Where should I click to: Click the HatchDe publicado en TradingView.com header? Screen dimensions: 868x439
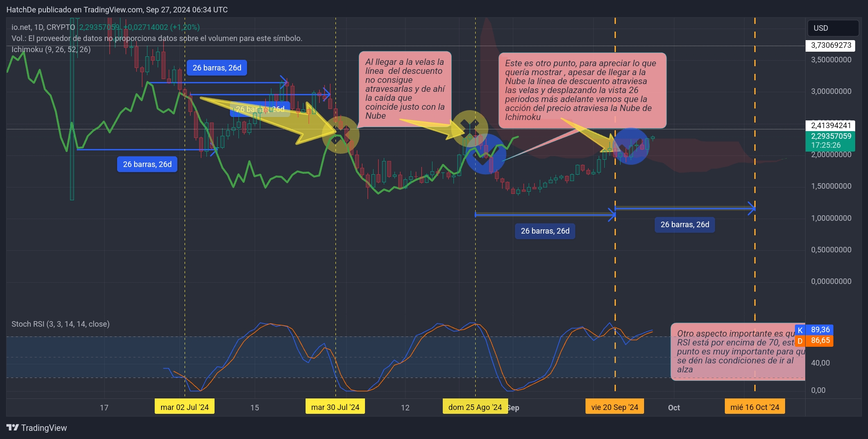pyautogui.click(x=117, y=9)
